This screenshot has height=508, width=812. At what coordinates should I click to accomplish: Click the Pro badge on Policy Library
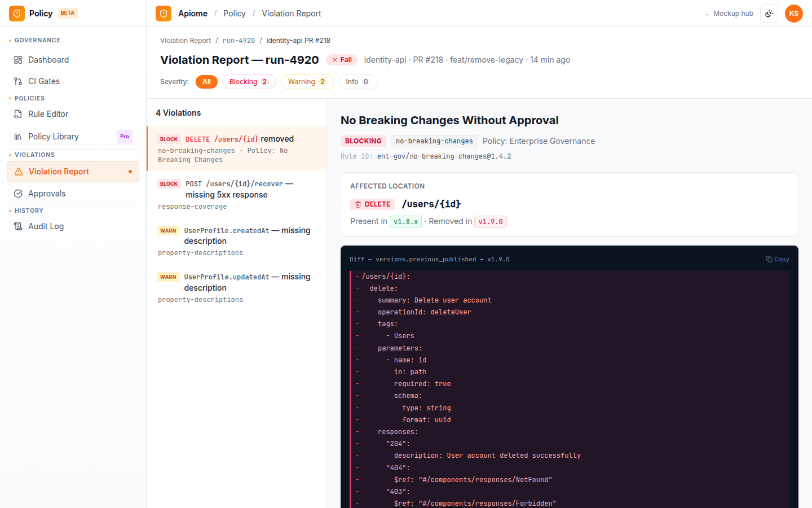(125, 137)
